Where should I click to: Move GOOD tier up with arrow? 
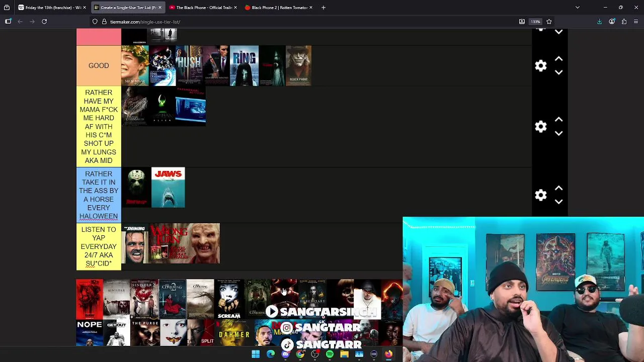pyautogui.click(x=558, y=59)
